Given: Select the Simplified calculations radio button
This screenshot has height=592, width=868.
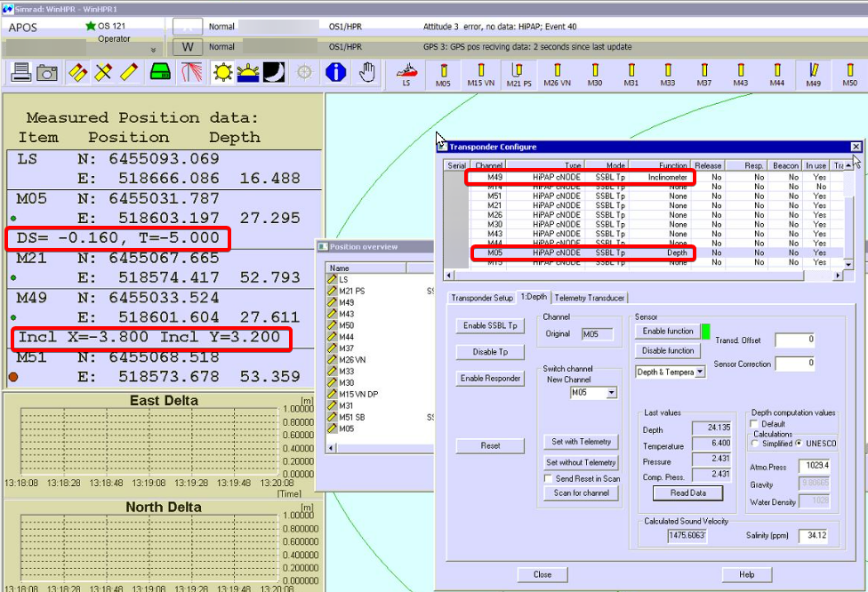Looking at the screenshot, I should [756, 443].
